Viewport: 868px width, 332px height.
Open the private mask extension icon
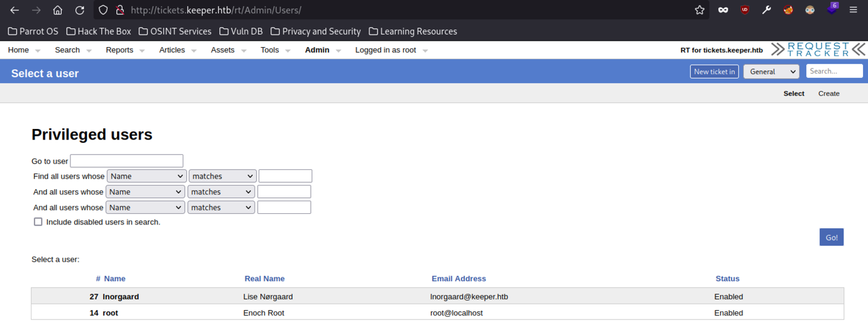tap(723, 10)
